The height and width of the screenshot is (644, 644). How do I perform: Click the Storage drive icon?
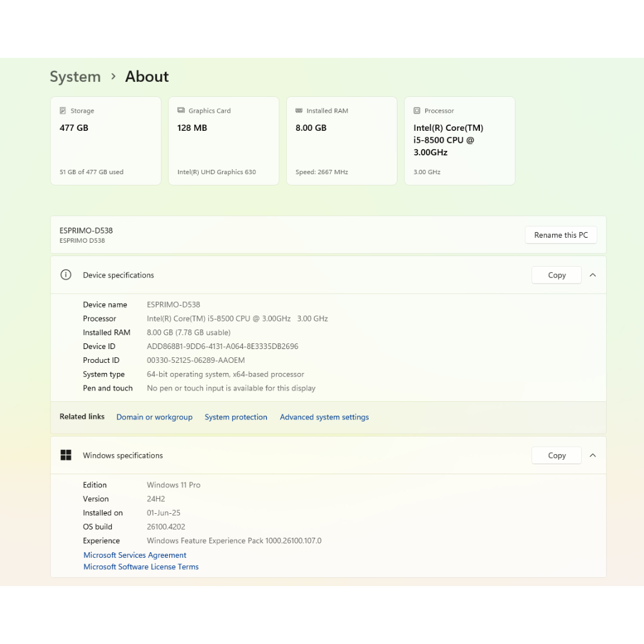[x=63, y=111]
